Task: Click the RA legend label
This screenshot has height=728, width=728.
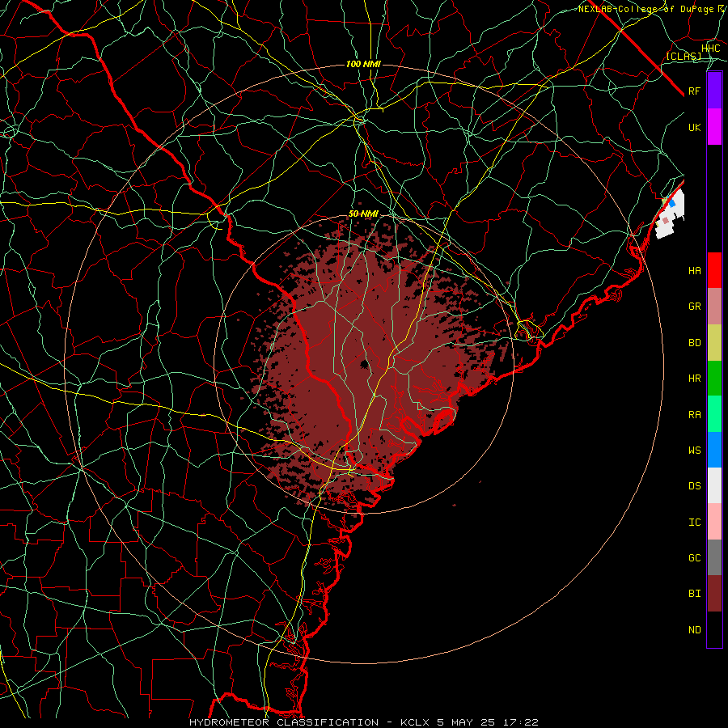Action: click(x=694, y=415)
